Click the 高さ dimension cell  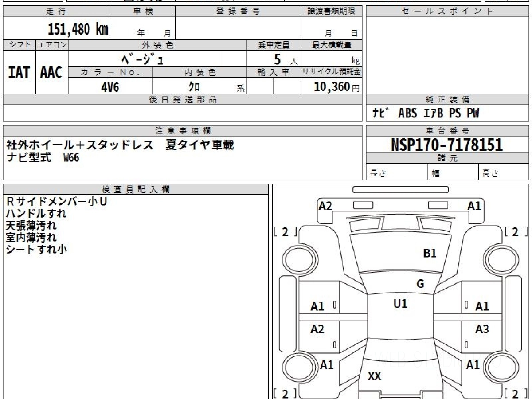(x=504, y=172)
